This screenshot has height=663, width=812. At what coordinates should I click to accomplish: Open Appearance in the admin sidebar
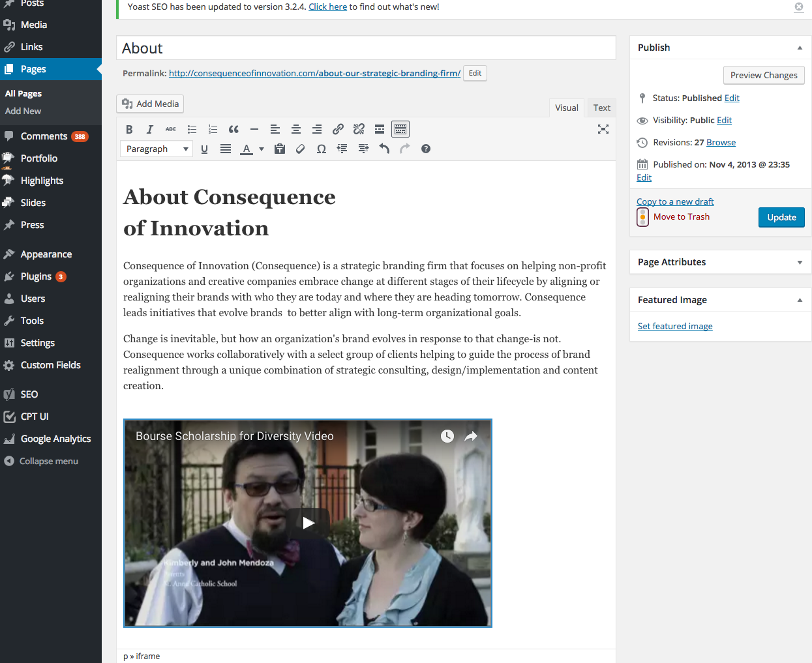51,254
